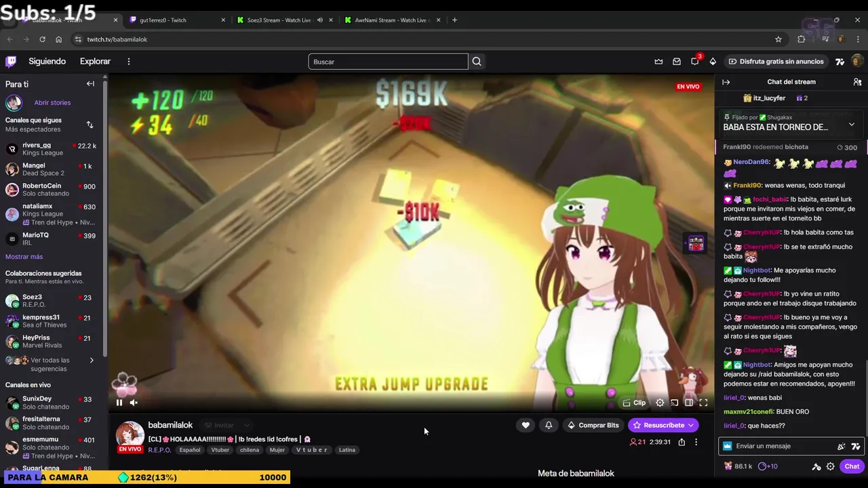Open moderator tools hammer icon
The width and height of the screenshot is (868, 488).
(x=816, y=466)
